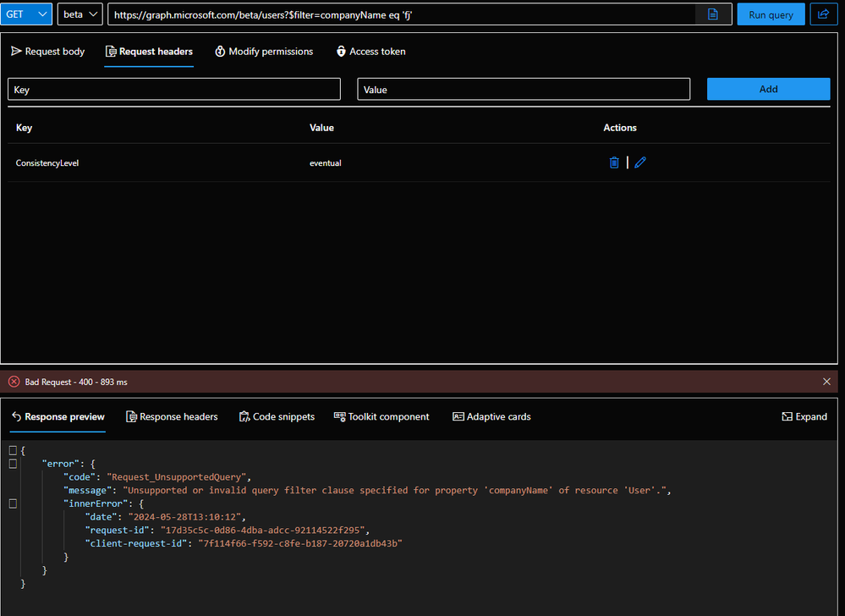Screen dimensions: 845x616
Task: Click the header Value input field
Action: click(524, 90)
